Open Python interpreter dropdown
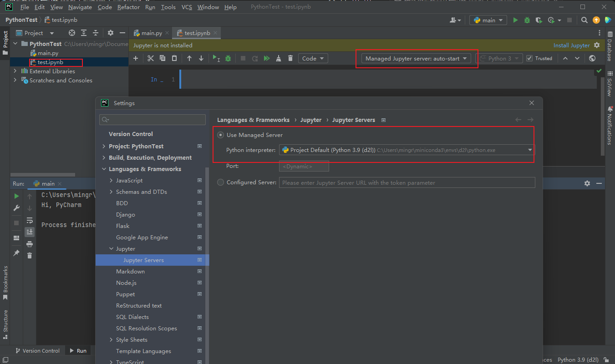 (x=407, y=150)
